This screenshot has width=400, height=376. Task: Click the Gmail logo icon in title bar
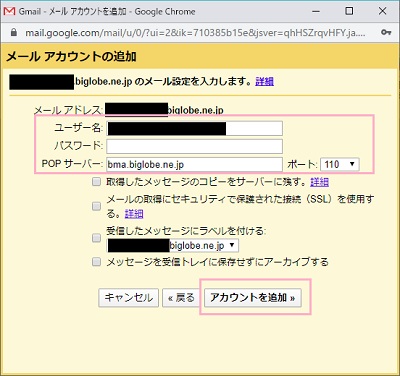[9, 11]
